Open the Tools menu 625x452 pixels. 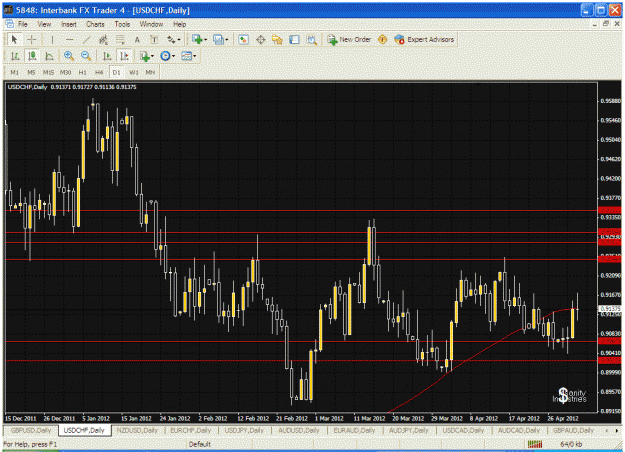[x=122, y=24]
